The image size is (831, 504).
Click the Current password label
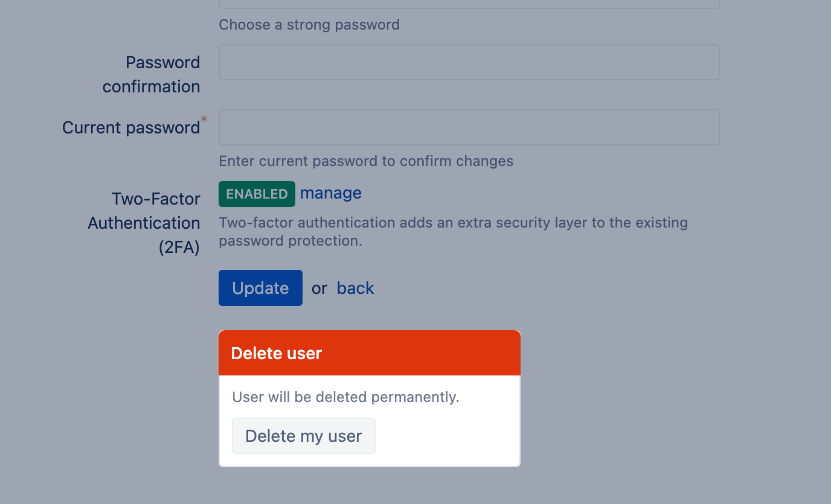tap(131, 128)
